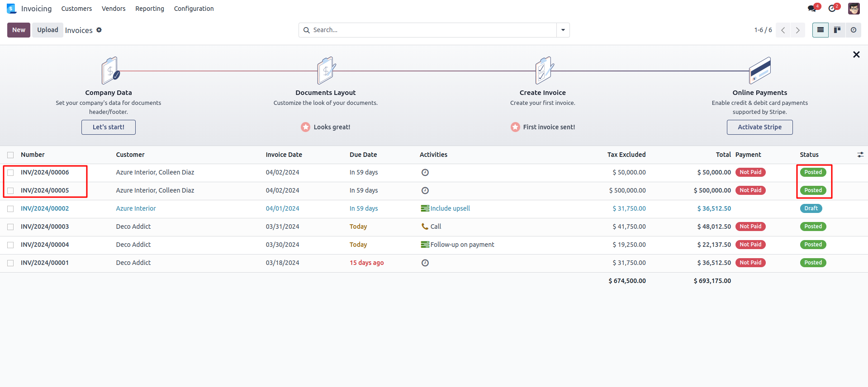Switch to Kanban view
This screenshot has width=868, height=387.
(x=837, y=30)
